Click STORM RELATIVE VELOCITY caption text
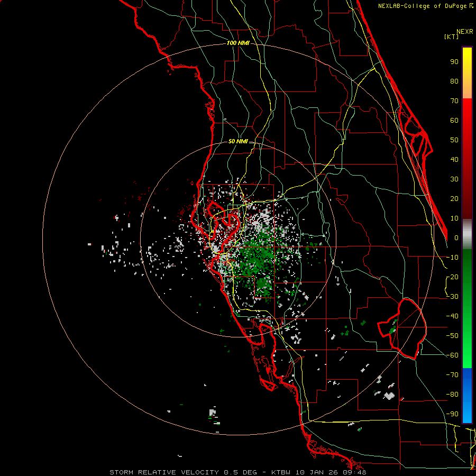The width and height of the screenshot is (476, 476). click(164, 472)
